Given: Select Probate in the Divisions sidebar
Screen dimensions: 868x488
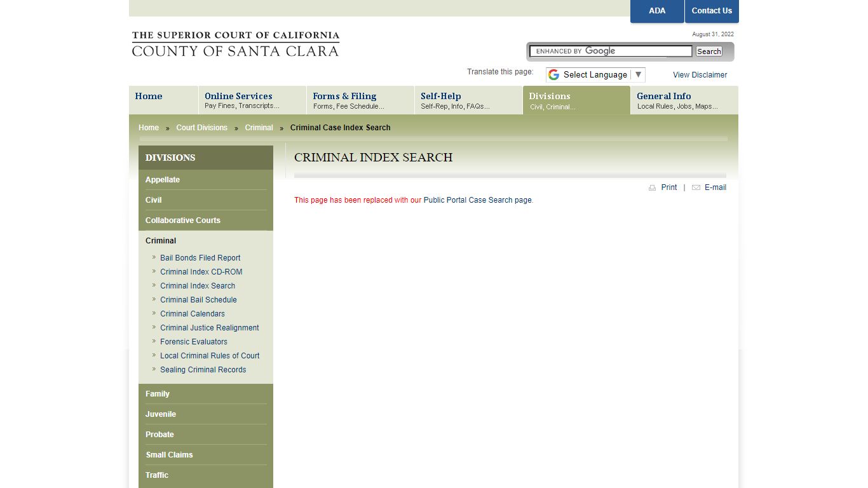Looking at the screenshot, I should pos(159,434).
